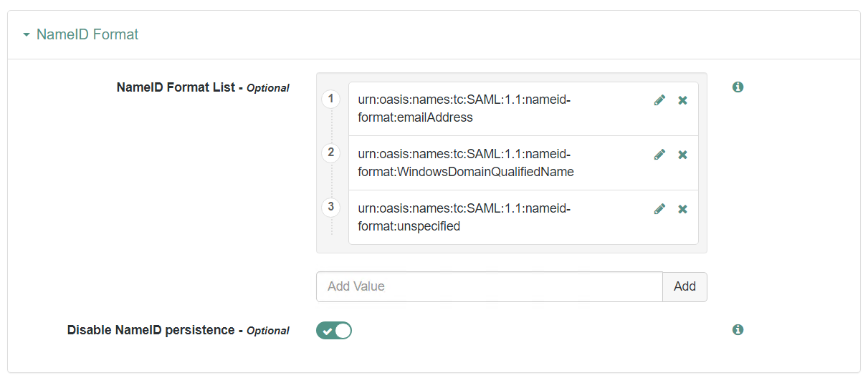The image size is (868, 383).
Task: Focus the Add Value input field
Action: pyautogui.click(x=489, y=286)
